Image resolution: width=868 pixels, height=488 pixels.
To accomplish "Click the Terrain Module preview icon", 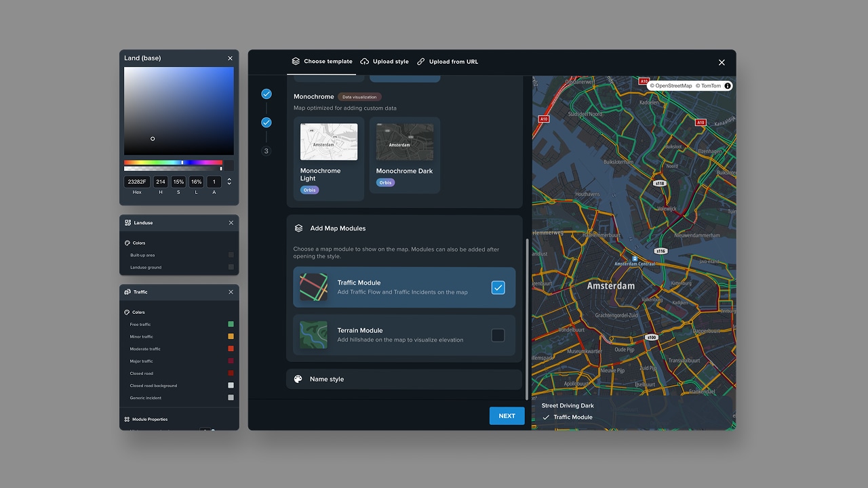I will pos(313,335).
